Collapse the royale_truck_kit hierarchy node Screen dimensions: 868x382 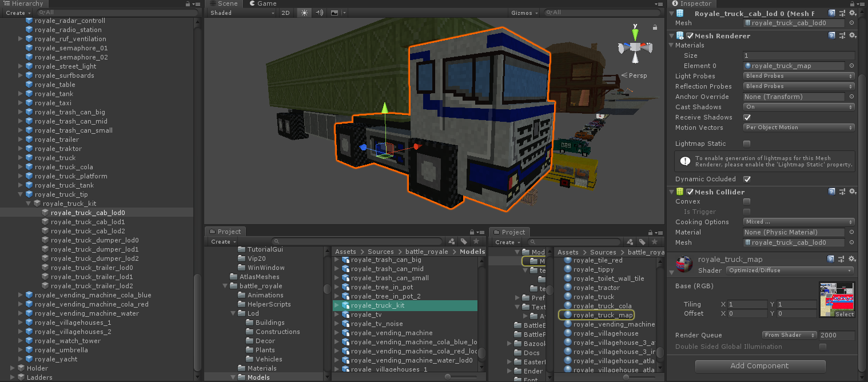[x=29, y=204]
